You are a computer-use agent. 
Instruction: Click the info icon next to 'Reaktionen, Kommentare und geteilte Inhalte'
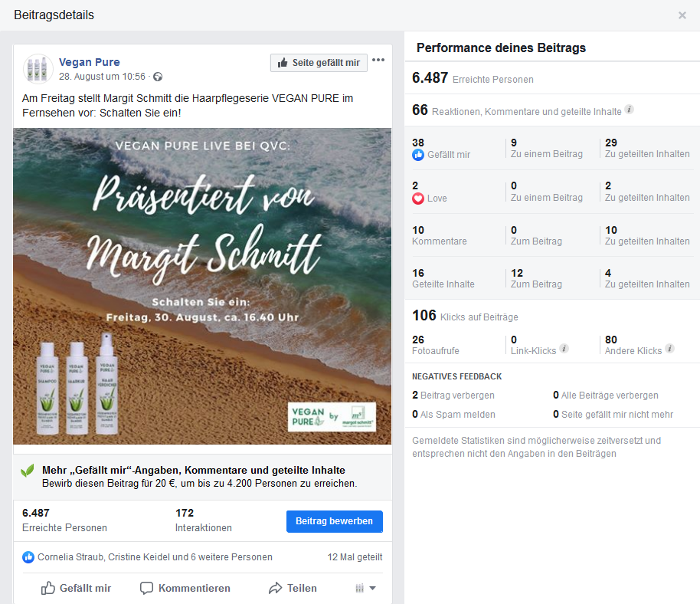pyautogui.click(x=629, y=110)
